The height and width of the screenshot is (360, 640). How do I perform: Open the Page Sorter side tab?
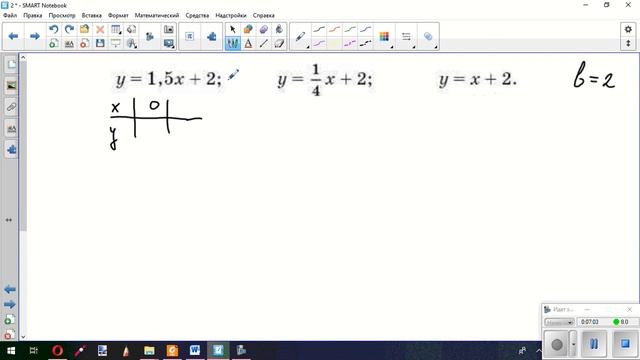pos(11,64)
